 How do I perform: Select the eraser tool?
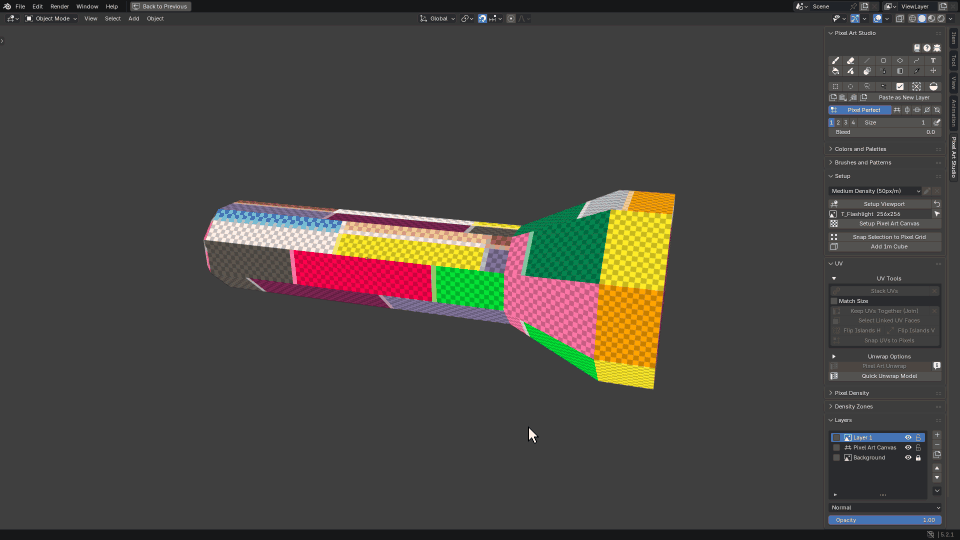pyautogui.click(x=850, y=61)
